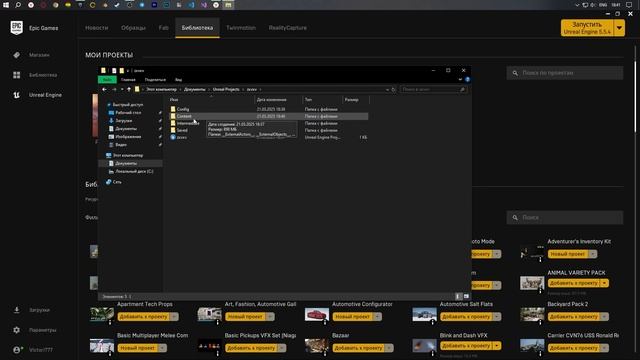The height and width of the screenshot is (360, 640).
Task: Switch Explorer to details view icon
Action: (x=458, y=296)
